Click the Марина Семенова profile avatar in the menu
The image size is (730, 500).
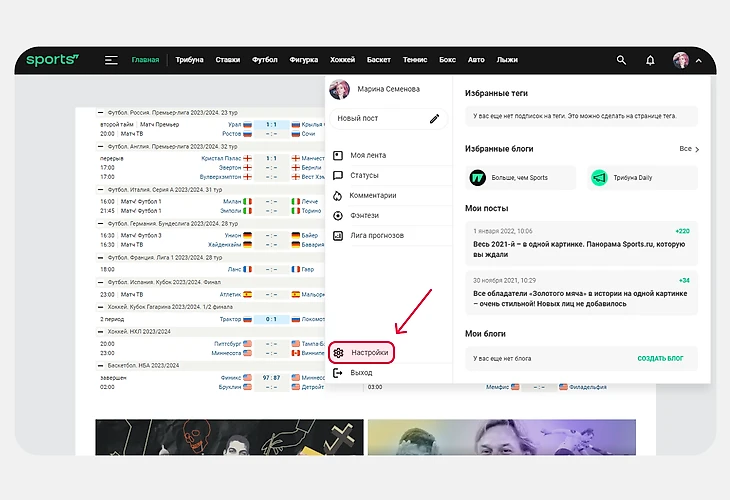point(340,89)
